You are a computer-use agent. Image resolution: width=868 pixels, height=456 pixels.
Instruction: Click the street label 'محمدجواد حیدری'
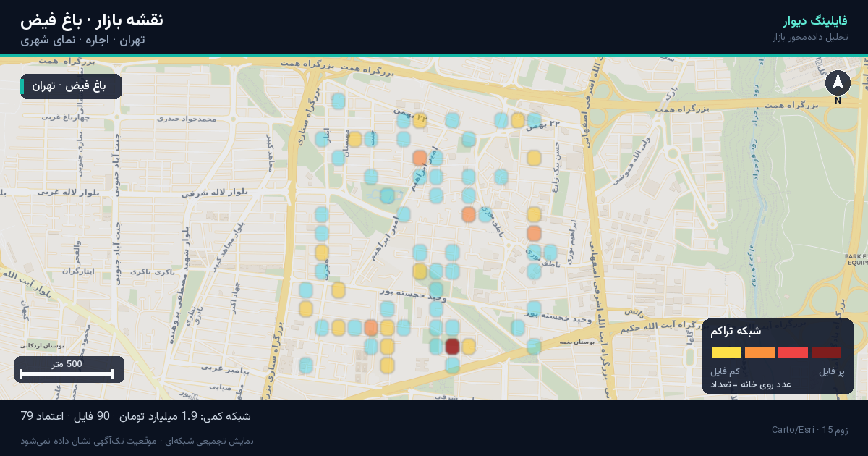coord(188,118)
